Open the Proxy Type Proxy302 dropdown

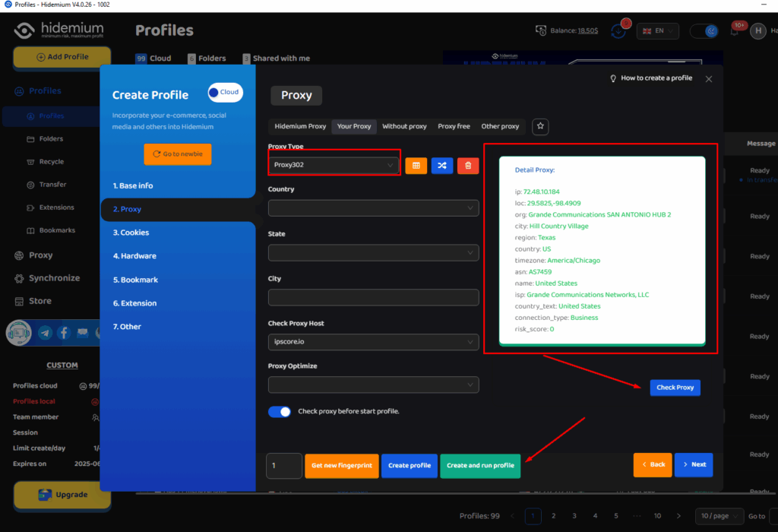(x=334, y=165)
